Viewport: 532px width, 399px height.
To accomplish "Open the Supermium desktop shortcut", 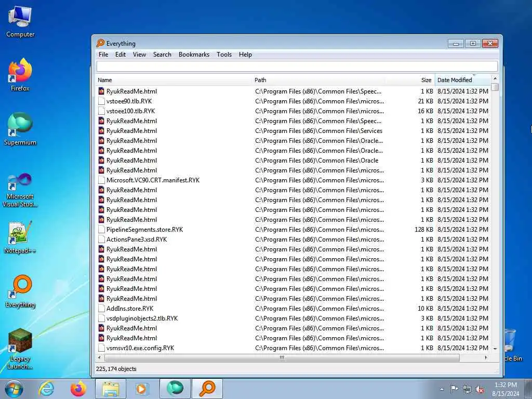I will 20,129.
